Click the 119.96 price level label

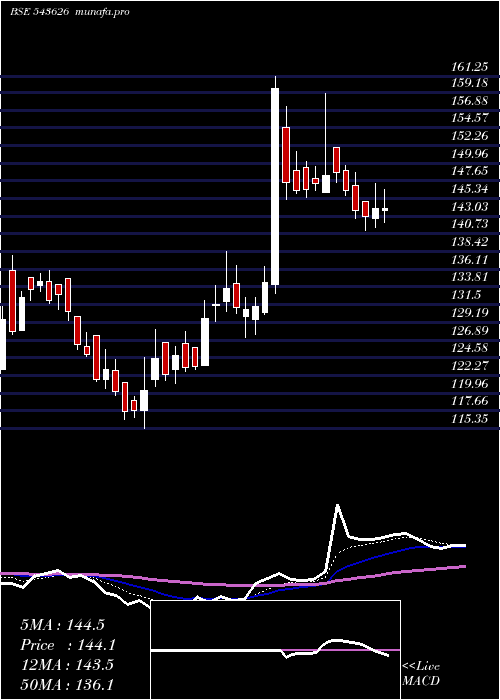coord(470,383)
